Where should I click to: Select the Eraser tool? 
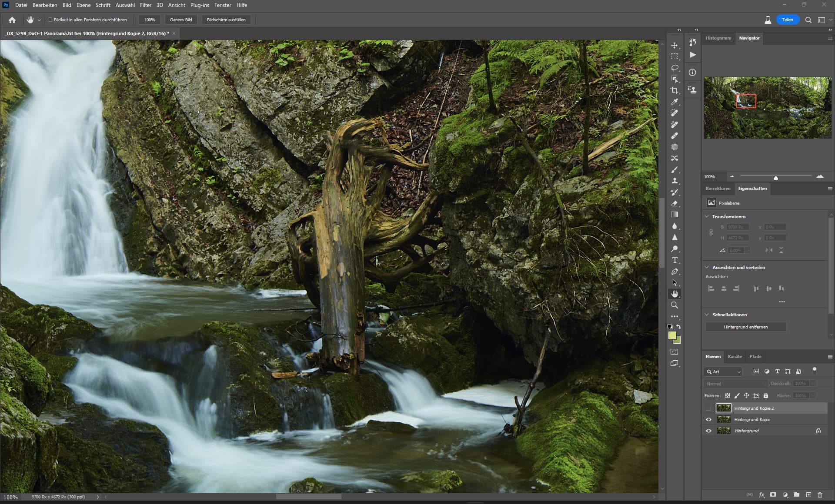tap(675, 203)
